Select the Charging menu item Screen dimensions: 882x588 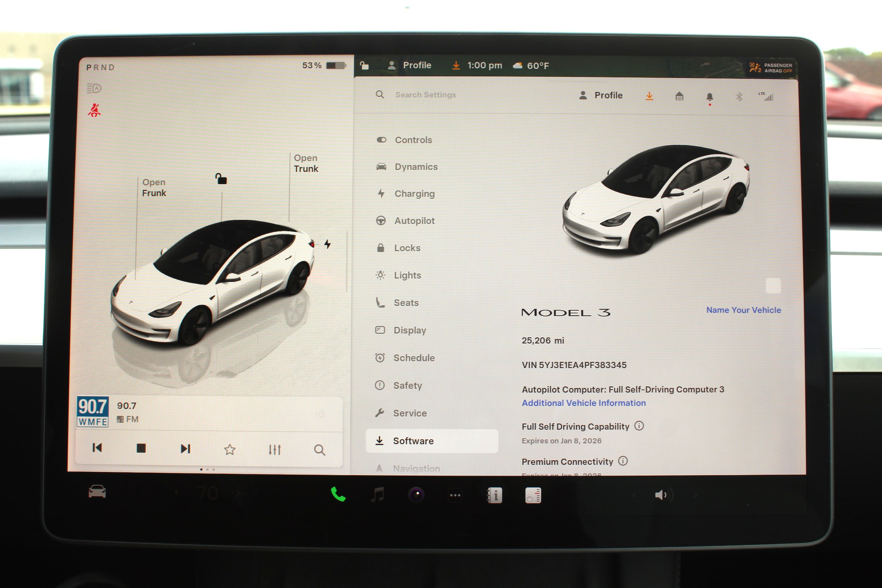point(414,194)
